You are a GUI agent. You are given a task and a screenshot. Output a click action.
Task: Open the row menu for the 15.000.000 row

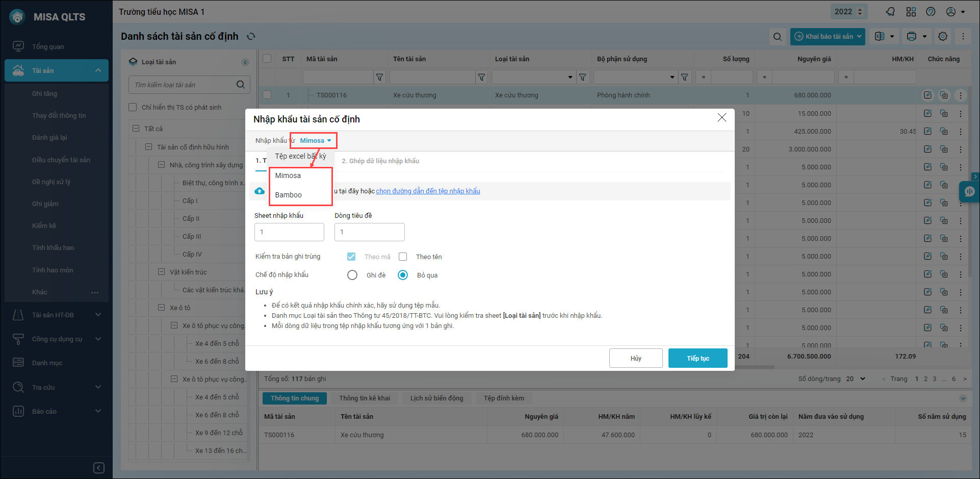(961, 113)
